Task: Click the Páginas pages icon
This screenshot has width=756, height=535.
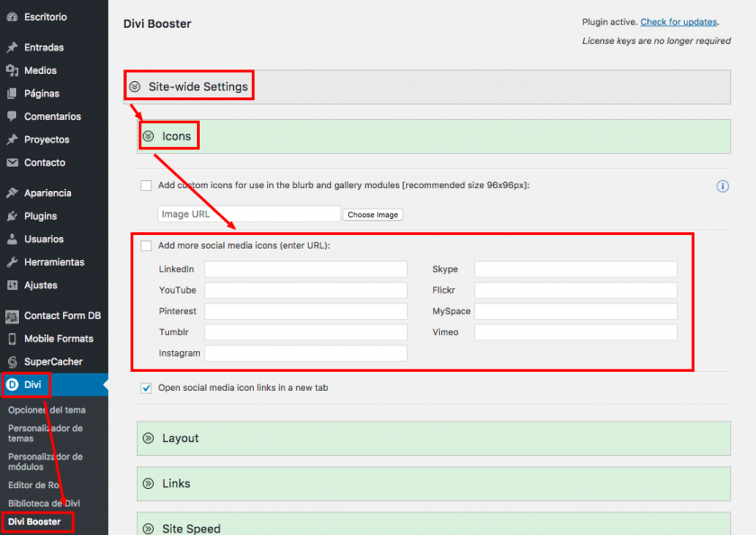Action: point(12,94)
